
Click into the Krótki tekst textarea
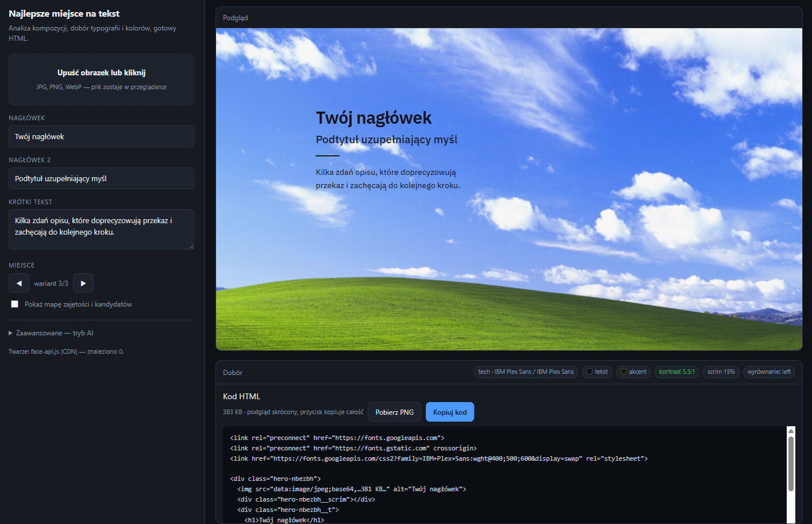click(x=101, y=230)
